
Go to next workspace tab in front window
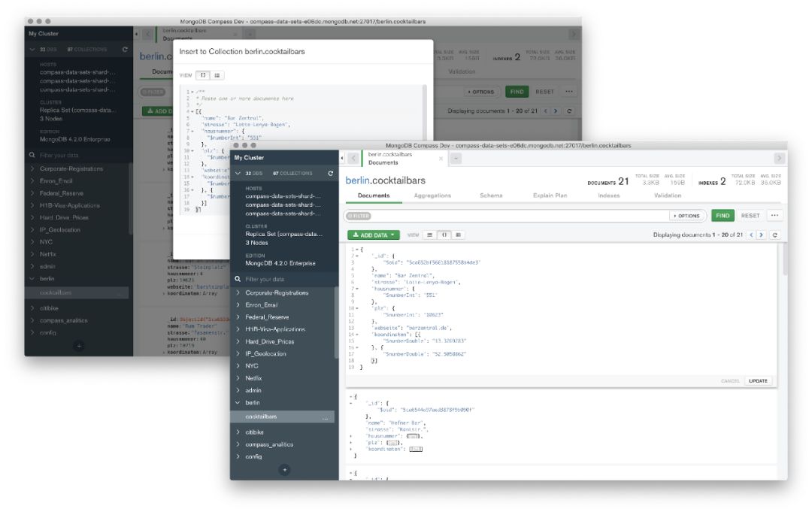click(x=779, y=159)
